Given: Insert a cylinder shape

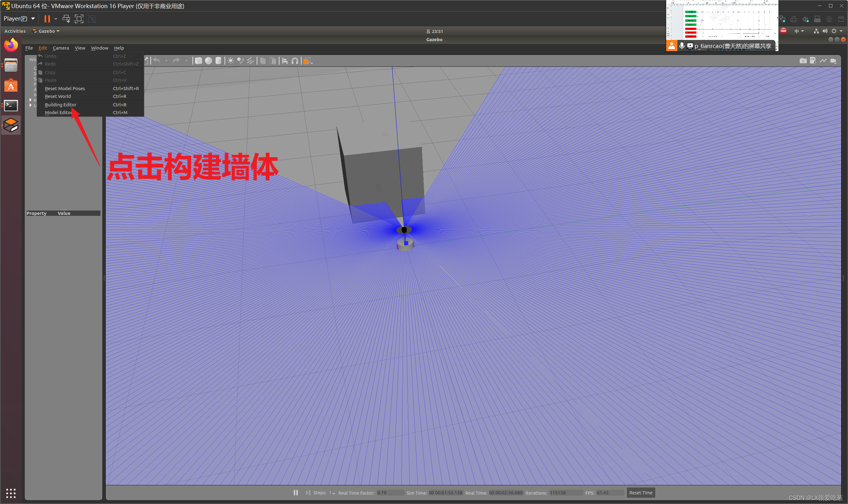Looking at the screenshot, I should click(218, 61).
